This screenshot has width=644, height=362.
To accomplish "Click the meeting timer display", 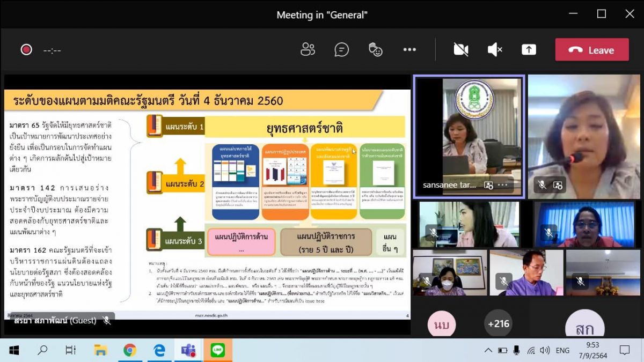I will click(x=52, y=50).
